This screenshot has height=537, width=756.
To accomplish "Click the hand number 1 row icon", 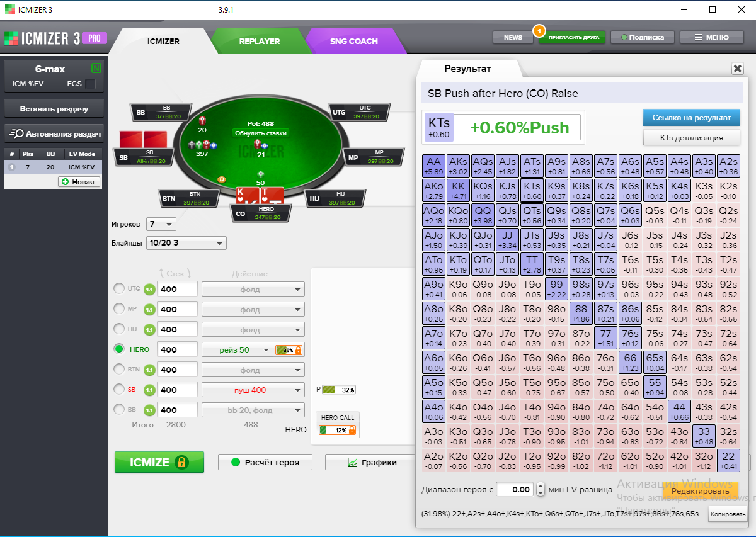I will 11,167.
